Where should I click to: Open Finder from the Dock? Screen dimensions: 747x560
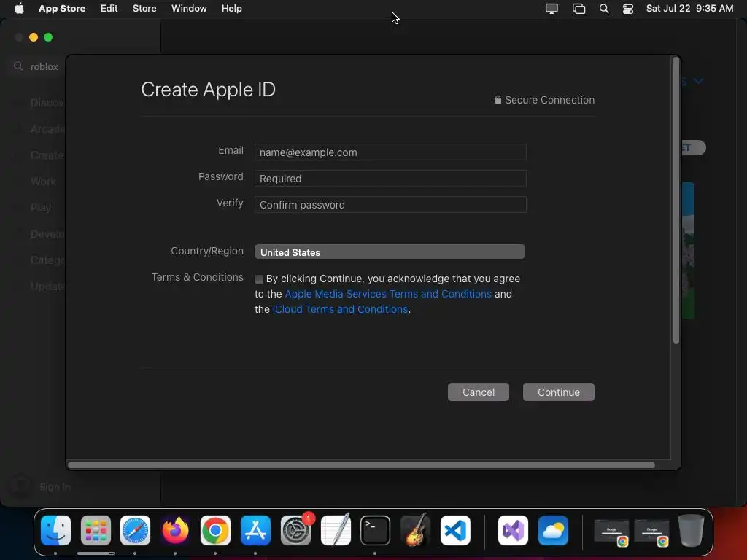(x=55, y=531)
